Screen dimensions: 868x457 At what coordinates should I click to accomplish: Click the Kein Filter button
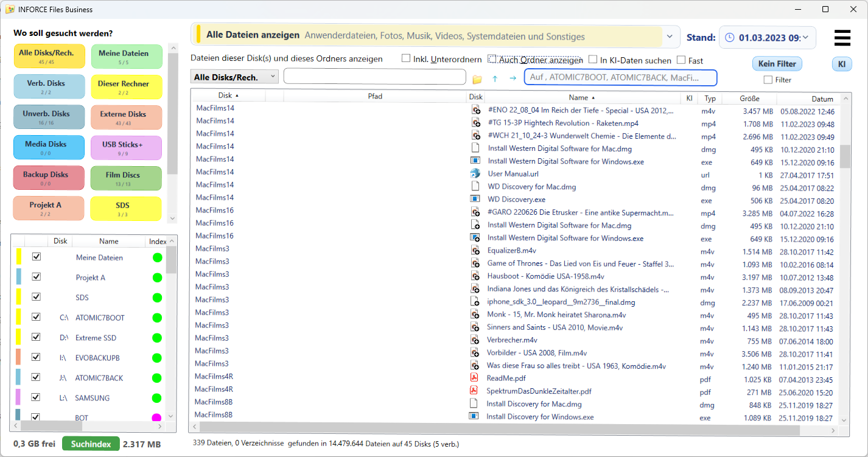pos(777,64)
